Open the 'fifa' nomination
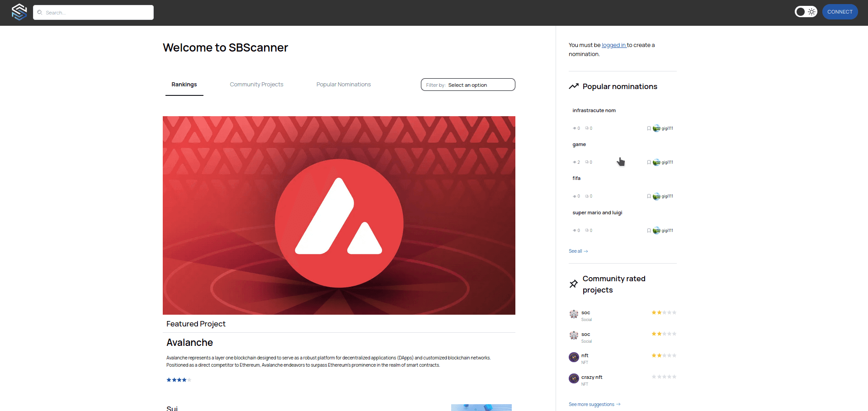Image resolution: width=868 pixels, height=411 pixels. point(576,179)
